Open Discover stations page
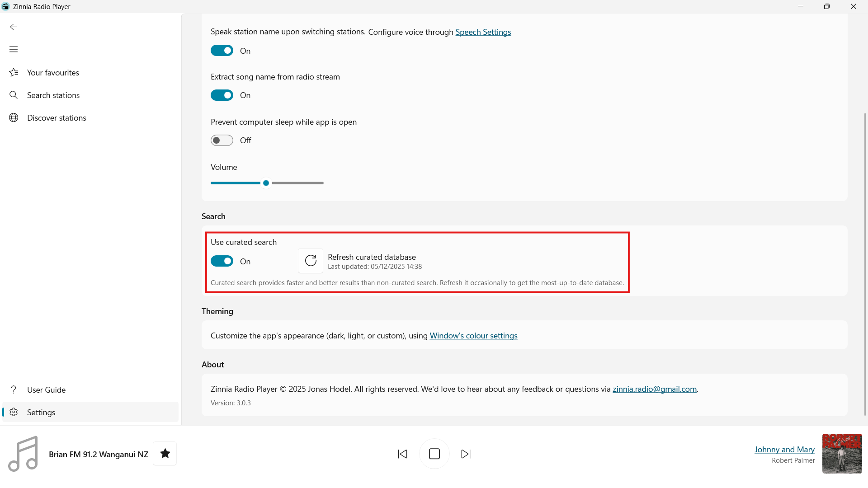The height and width of the screenshot is (488, 868). (x=90, y=118)
